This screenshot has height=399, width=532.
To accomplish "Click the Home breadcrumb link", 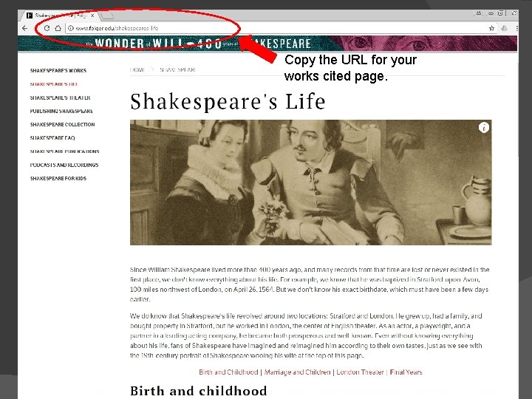I will pos(137,69).
